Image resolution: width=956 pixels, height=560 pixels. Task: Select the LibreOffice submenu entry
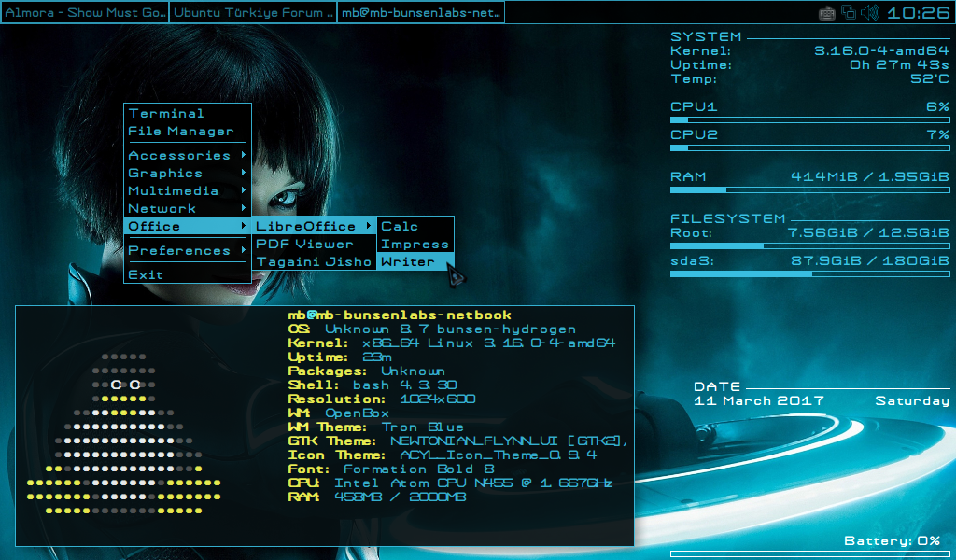click(314, 226)
